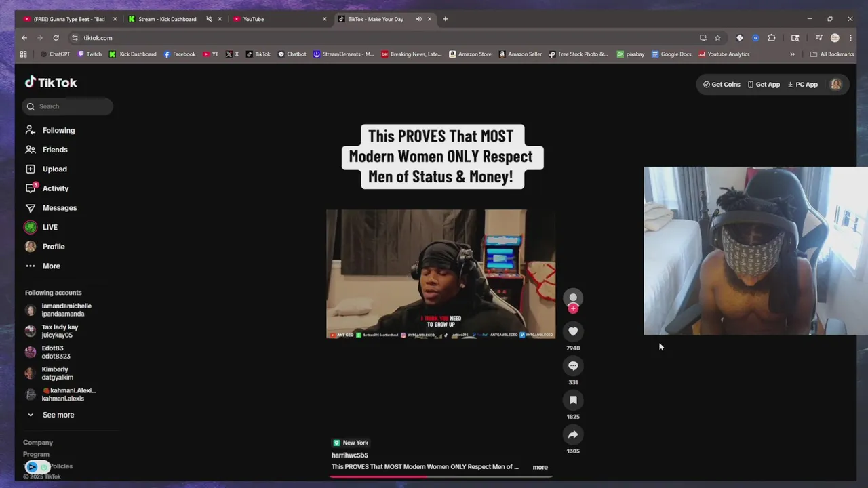Image resolution: width=868 pixels, height=488 pixels.
Task: Like the video with heart icon
Action: tap(573, 331)
